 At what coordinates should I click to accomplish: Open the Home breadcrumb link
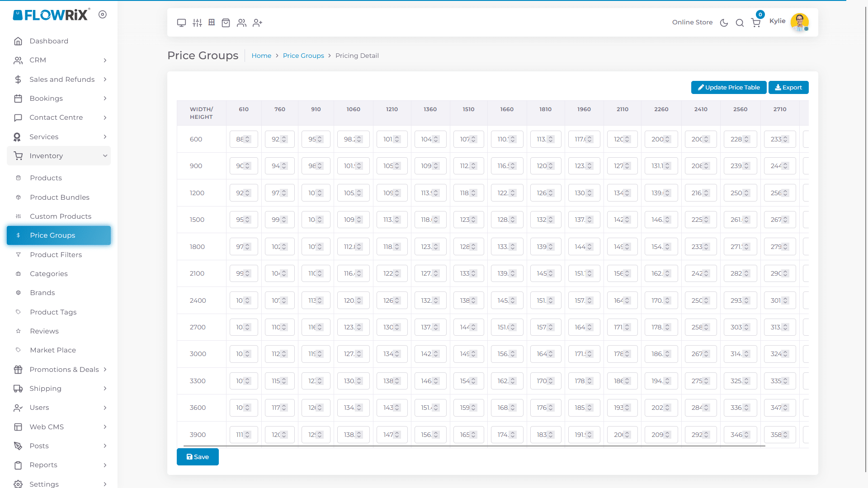point(261,56)
